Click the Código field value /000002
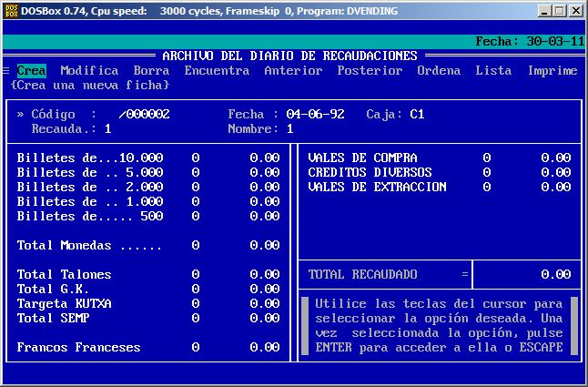The image size is (588, 387). (x=144, y=115)
